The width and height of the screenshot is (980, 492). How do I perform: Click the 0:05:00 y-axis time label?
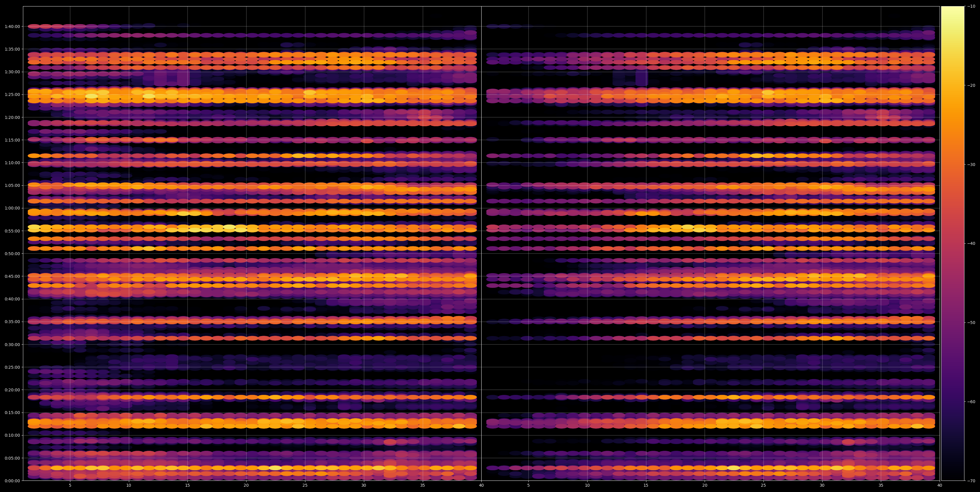[12, 458]
